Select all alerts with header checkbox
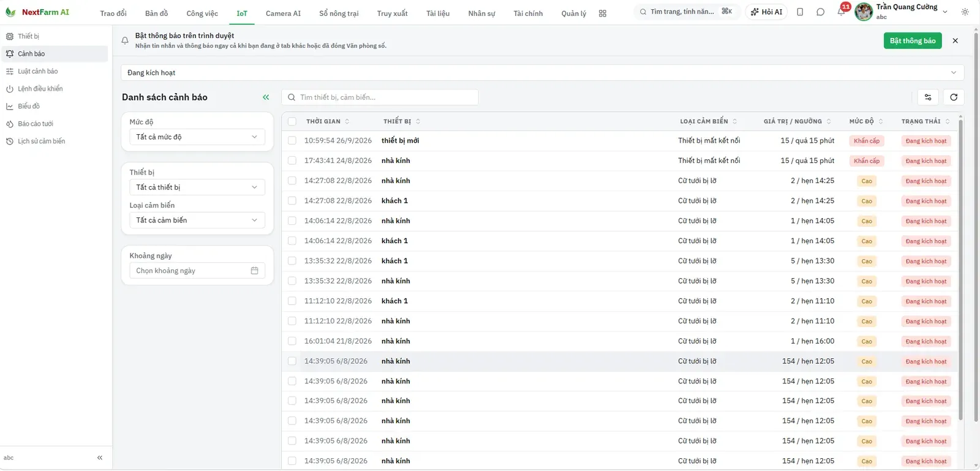980x471 pixels. click(x=292, y=121)
